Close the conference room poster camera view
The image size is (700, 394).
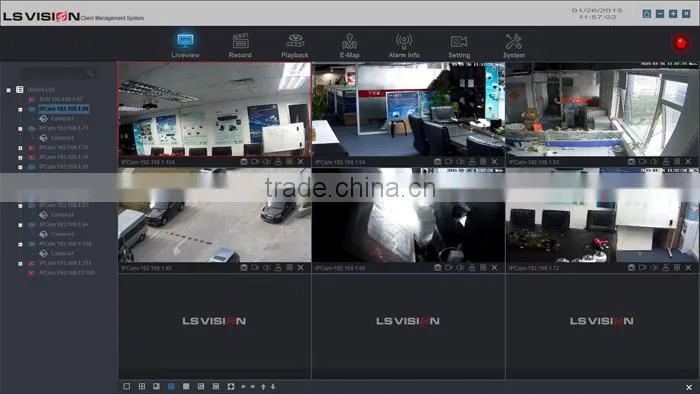click(x=300, y=162)
